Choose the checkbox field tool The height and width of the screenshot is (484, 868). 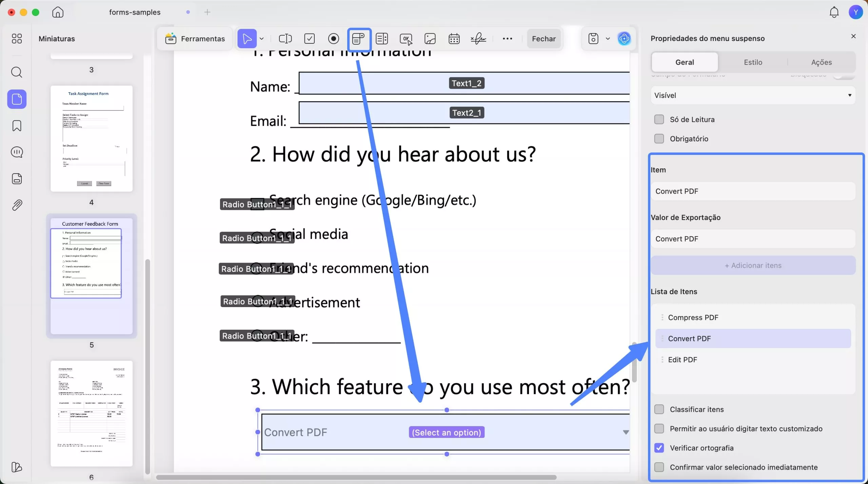310,39
